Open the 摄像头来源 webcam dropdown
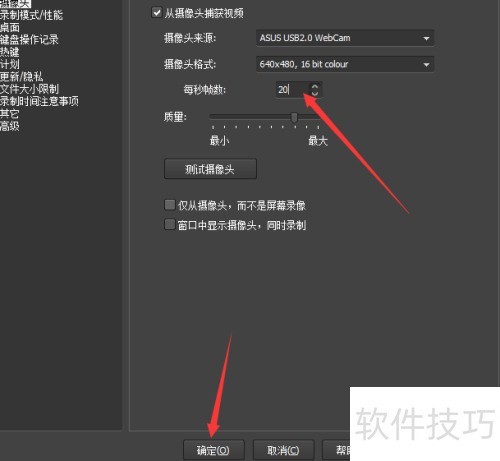The width and height of the screenshot is (500, 461). (x=345, y=38)
